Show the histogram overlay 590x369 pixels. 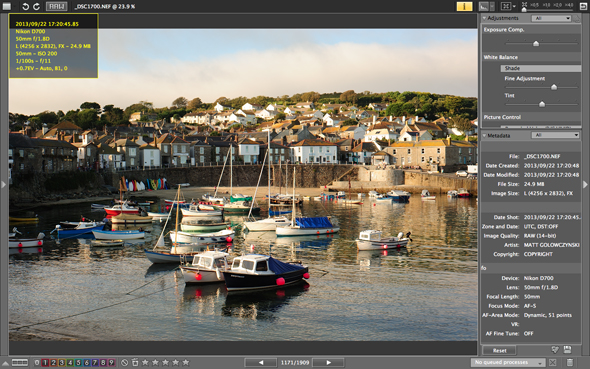coord(484,6)
